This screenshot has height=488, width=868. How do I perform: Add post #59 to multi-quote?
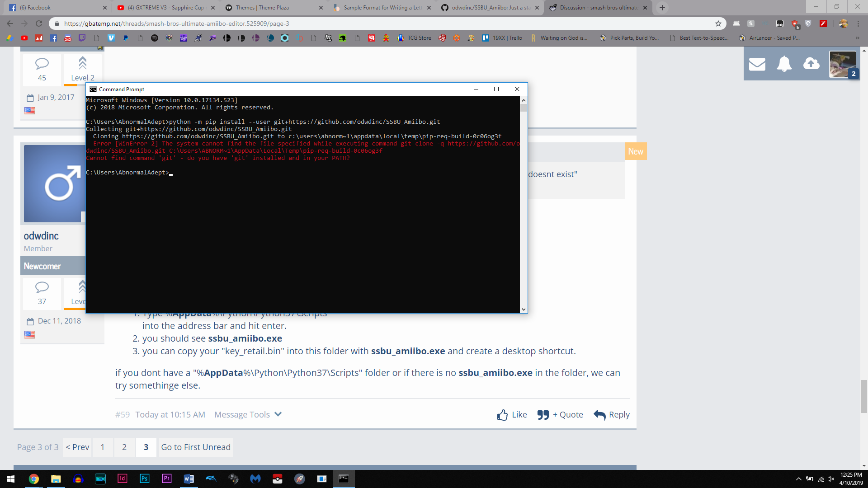point(560,415)
